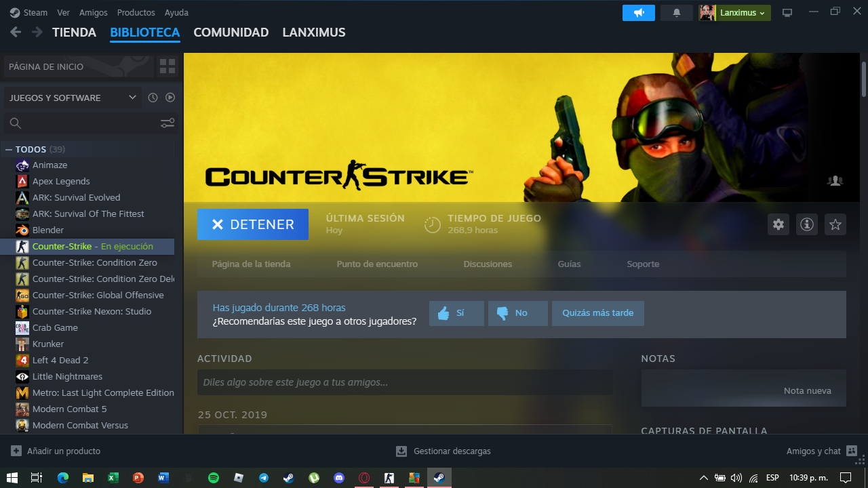
Task: Switch library to grid view icon
Action: 167,66
